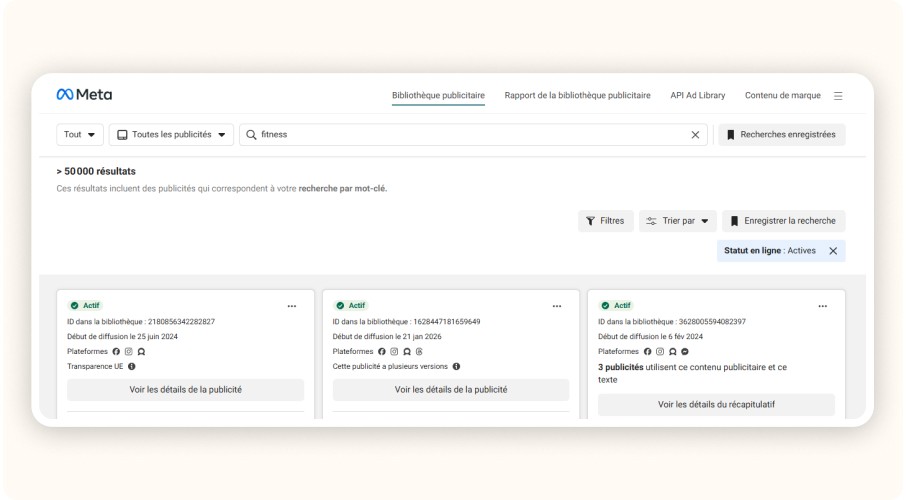The height and width of the screenshot is (500, 906).
Task: Click Enregistrer la recherche button
Action: pyautogui.click(x=784, y=221)
